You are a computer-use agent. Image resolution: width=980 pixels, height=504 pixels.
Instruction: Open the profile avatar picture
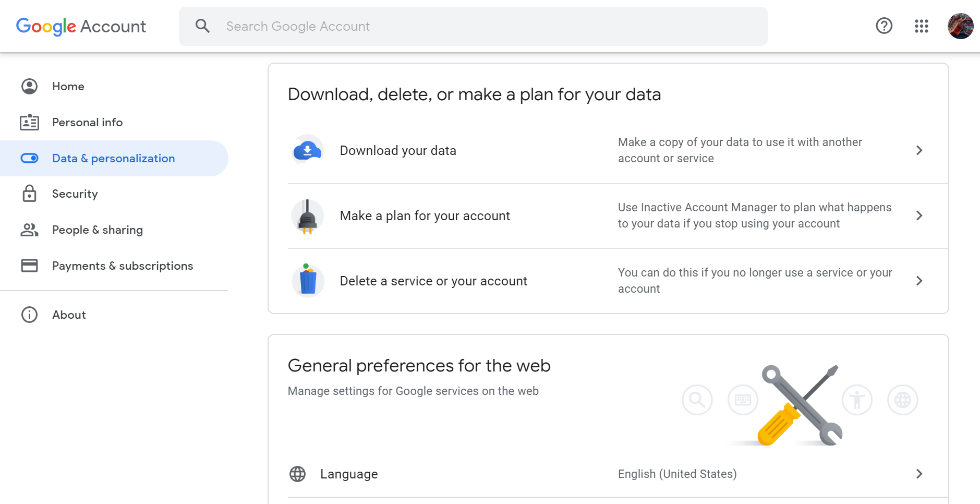(x=961, y=26)
